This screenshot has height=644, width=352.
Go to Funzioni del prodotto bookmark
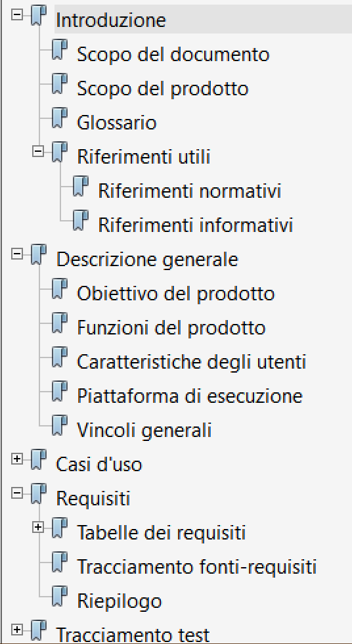[x=171, y=328]
